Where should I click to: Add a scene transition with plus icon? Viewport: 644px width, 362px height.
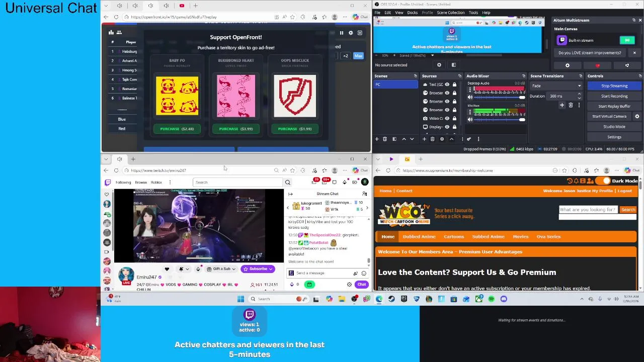coord(562,105)
